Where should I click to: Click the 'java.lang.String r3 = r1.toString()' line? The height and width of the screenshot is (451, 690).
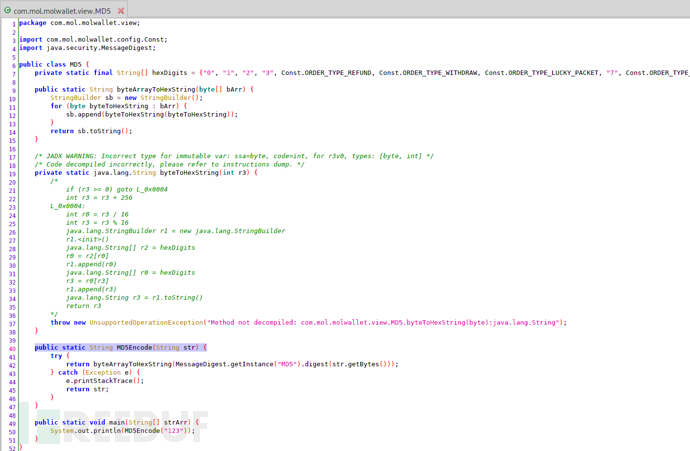coord(134,297)
